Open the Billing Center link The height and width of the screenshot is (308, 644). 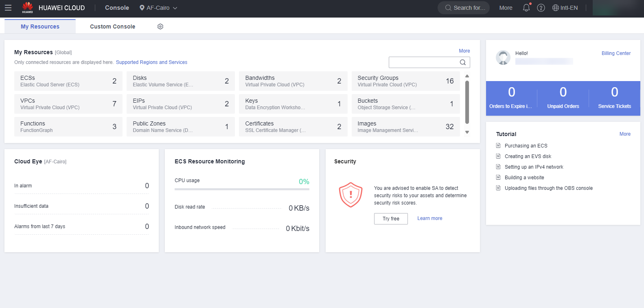[616, 53]
